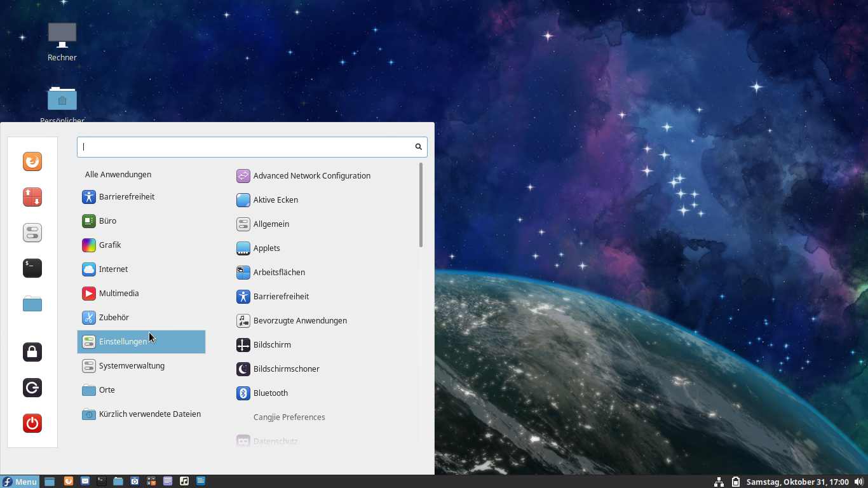The height and width of the screenshot is (488, 868).
Task: Open the purple text editor panel icon
Action: coord(168,481)
